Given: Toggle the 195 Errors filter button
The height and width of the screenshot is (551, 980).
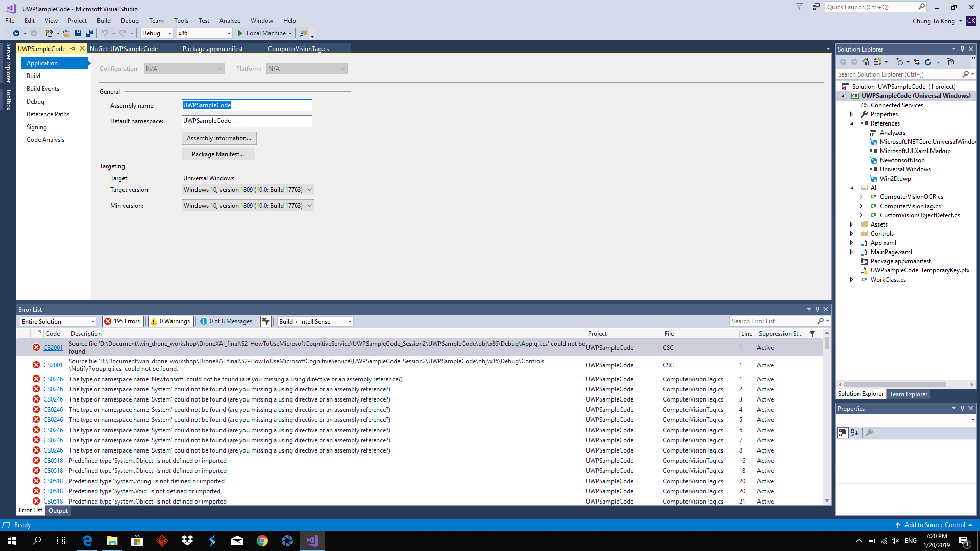Looking at the screenshot, I should (122, 321).
